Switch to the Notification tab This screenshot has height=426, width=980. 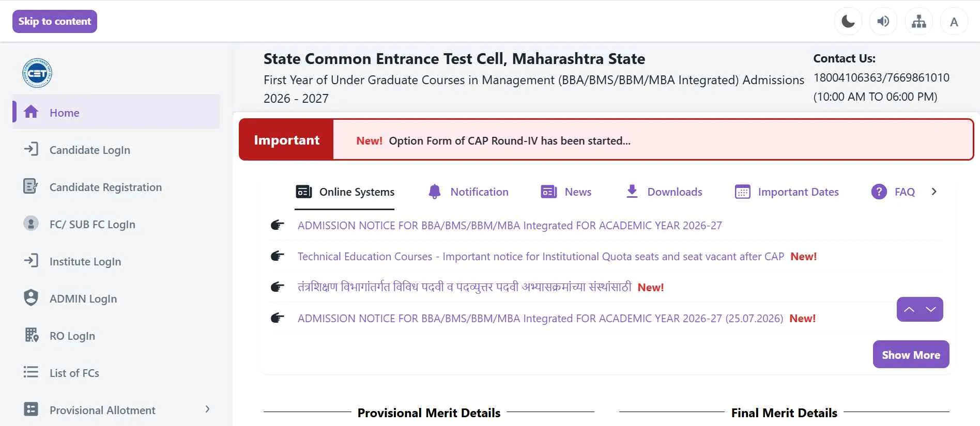coord(468,192)
